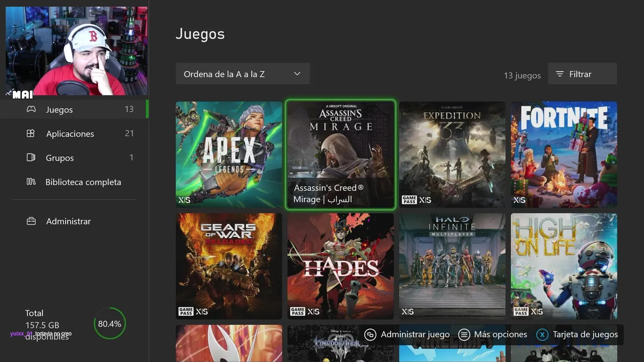The image size is (644, 362).
Task: Open the Ordena de la A a la Z dropdown
Action: coord(243,74)
